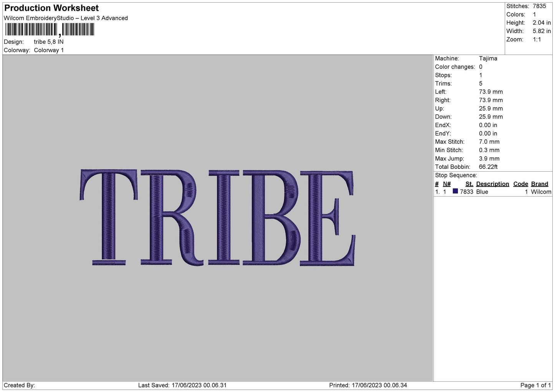Click the 'EndX:' label

click(443, 125)
